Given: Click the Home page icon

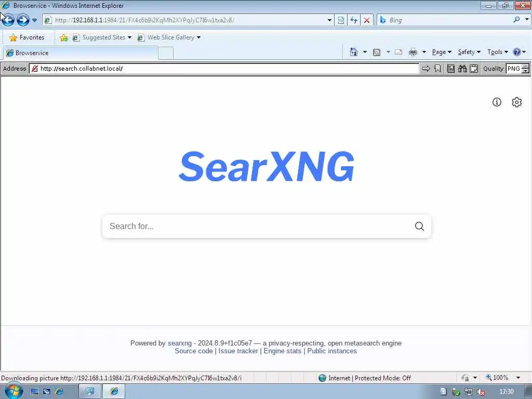Looking at the screenshot, I should (353, 52).
